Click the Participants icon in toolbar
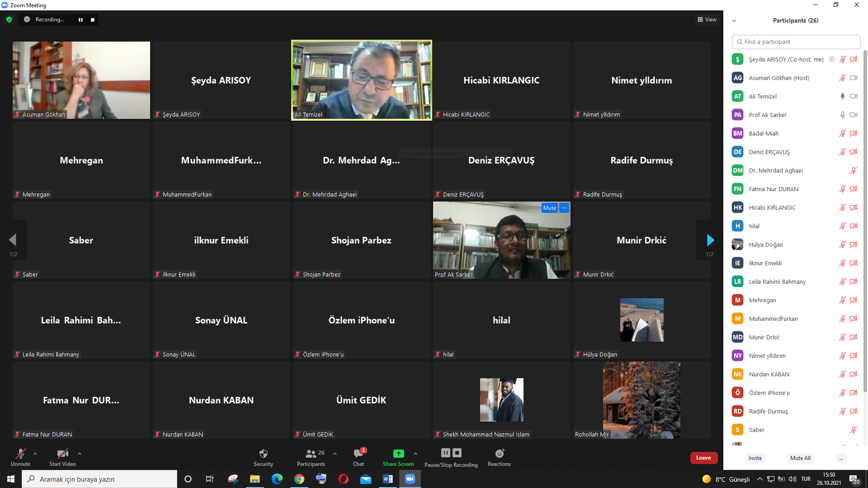 click(311, 454)
